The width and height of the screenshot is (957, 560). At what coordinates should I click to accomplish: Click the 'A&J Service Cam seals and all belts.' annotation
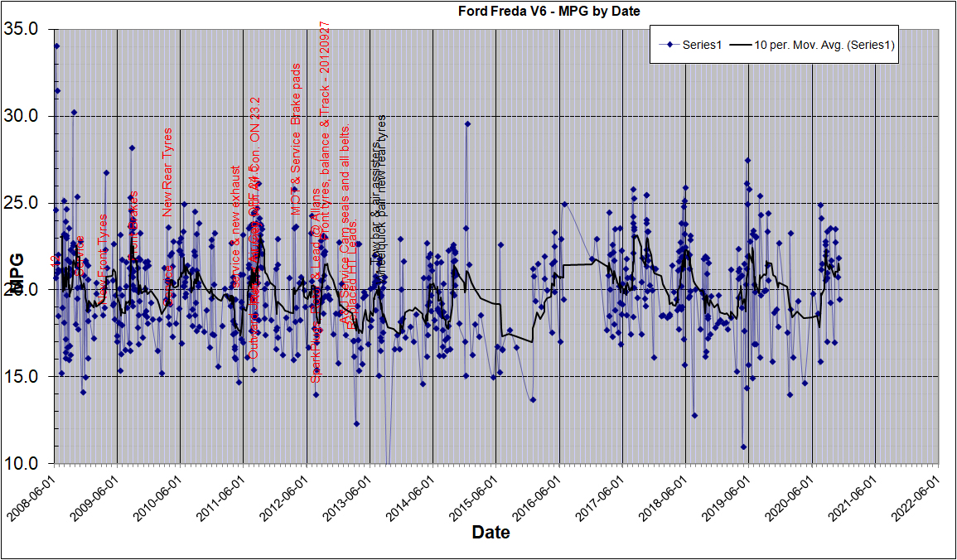(344, 224)
